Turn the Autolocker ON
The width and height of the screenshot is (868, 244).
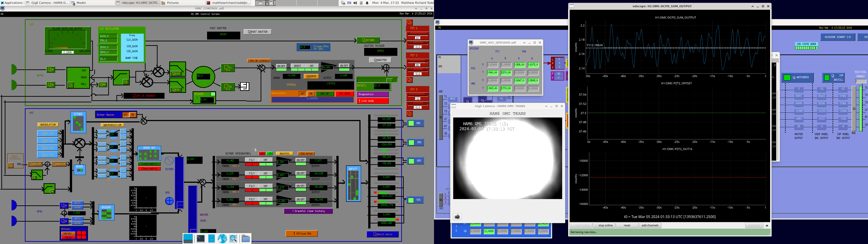(311, 94)
